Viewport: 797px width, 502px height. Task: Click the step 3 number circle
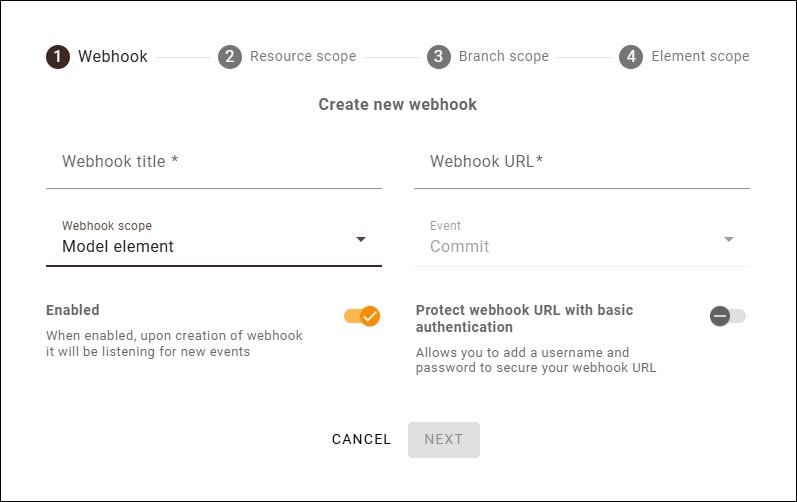point(438,56)
